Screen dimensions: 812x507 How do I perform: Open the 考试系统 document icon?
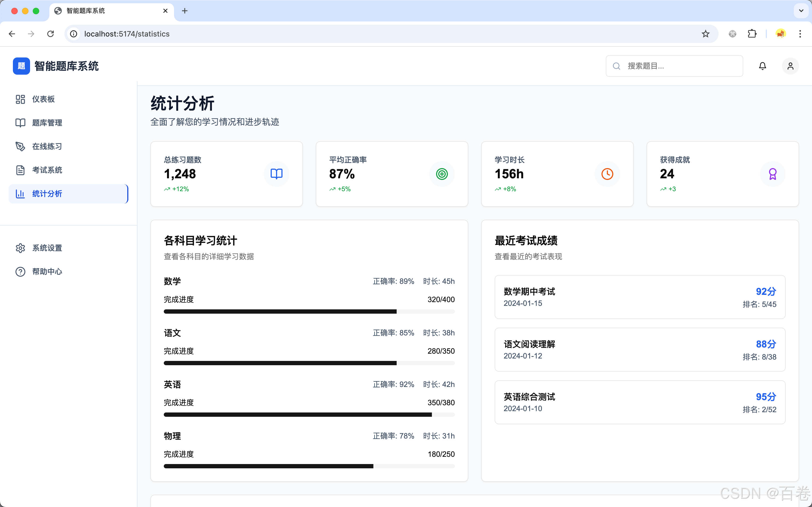(x=20, y=170)
